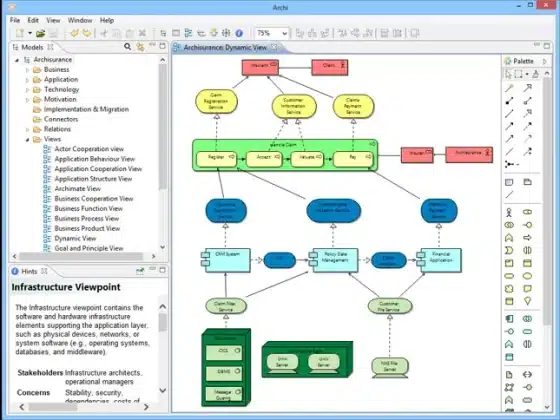Select the arrow Select tool in Palette

508,74
